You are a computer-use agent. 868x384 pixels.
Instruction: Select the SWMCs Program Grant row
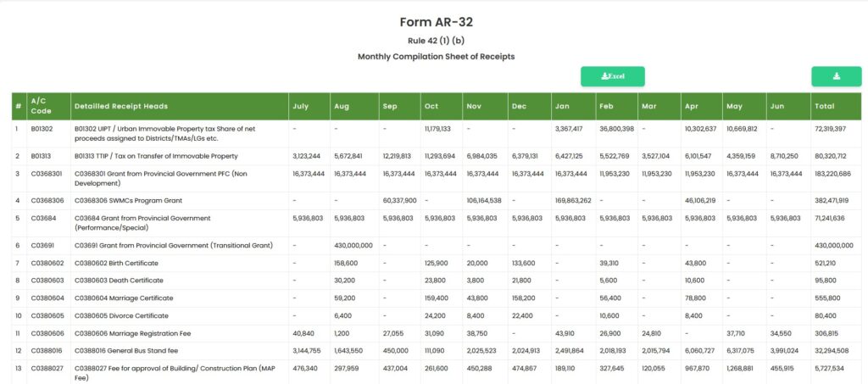tap(437, 201)
